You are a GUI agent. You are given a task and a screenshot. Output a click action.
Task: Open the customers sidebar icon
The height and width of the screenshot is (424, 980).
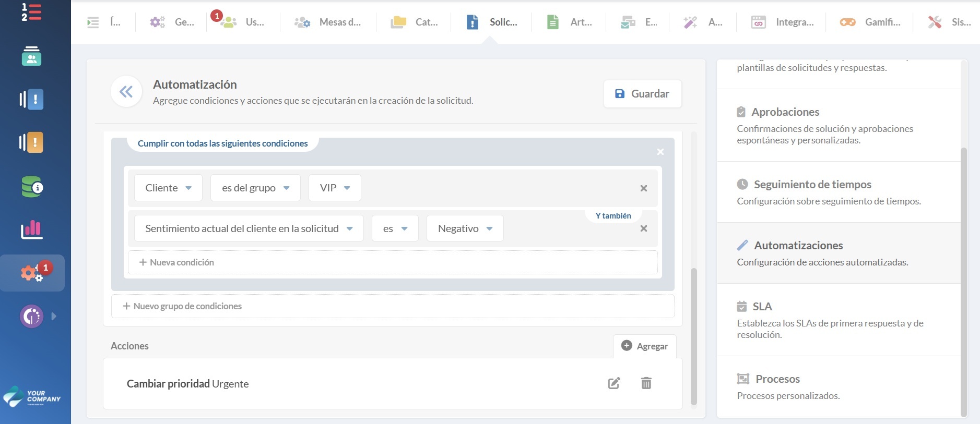(32, 56)
